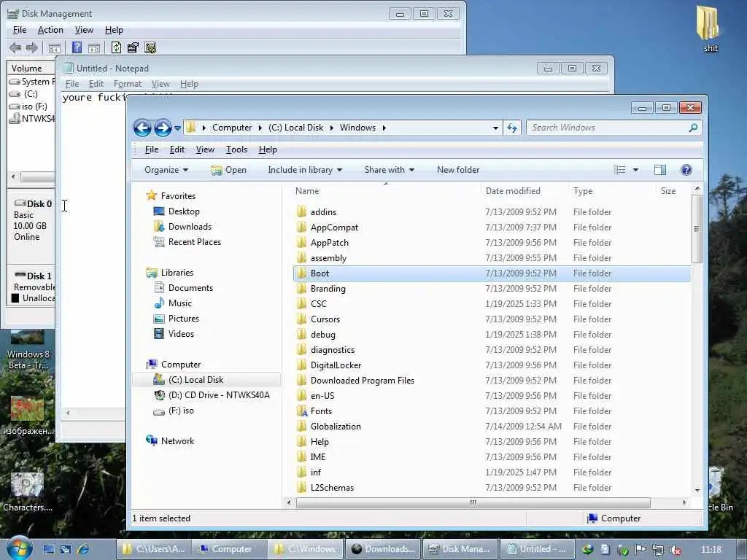
Task: Click the Disk Management refresh toolbar icon
Action: pos(116,47)
